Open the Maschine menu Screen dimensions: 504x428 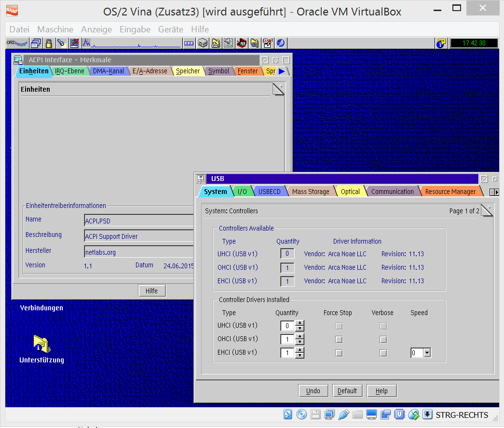(55, 29)
